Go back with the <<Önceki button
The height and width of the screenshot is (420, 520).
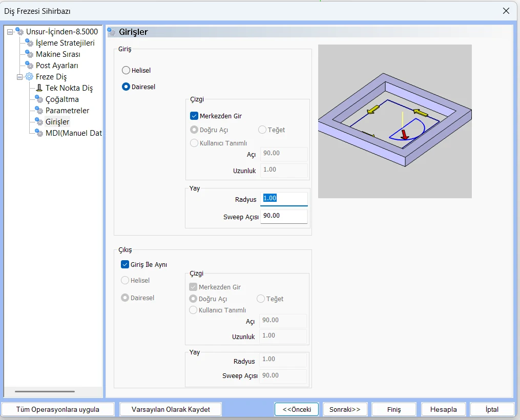tap(297, 409)
